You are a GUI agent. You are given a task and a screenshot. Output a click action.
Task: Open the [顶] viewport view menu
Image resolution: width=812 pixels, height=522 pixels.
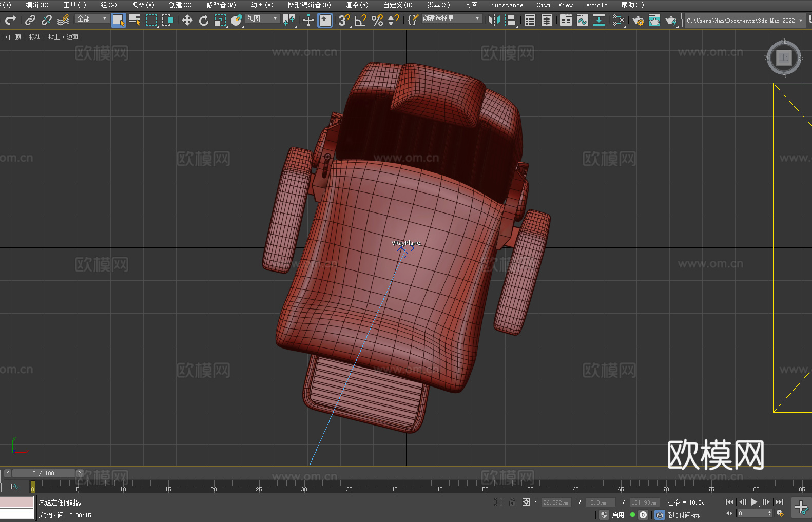click(19, 37)
